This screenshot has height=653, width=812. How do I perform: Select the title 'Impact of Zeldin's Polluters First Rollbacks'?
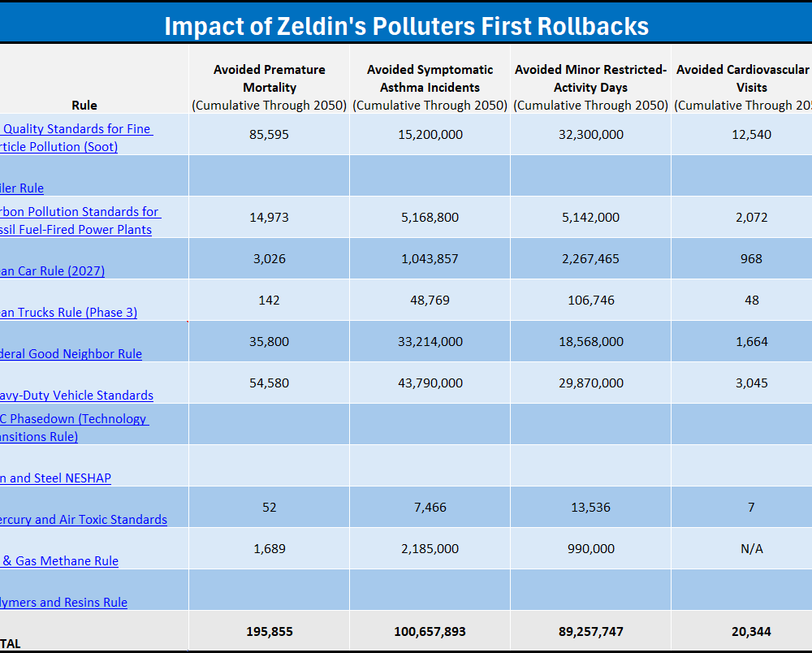407,26
